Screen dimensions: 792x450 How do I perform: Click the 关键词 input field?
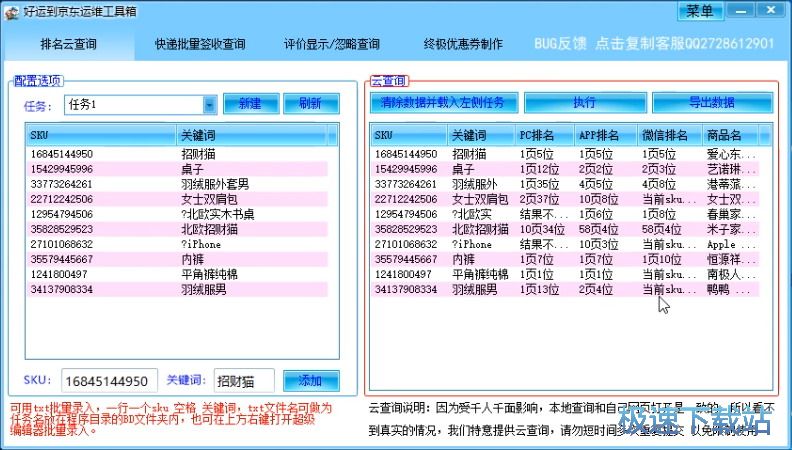[x=244, y=381]
